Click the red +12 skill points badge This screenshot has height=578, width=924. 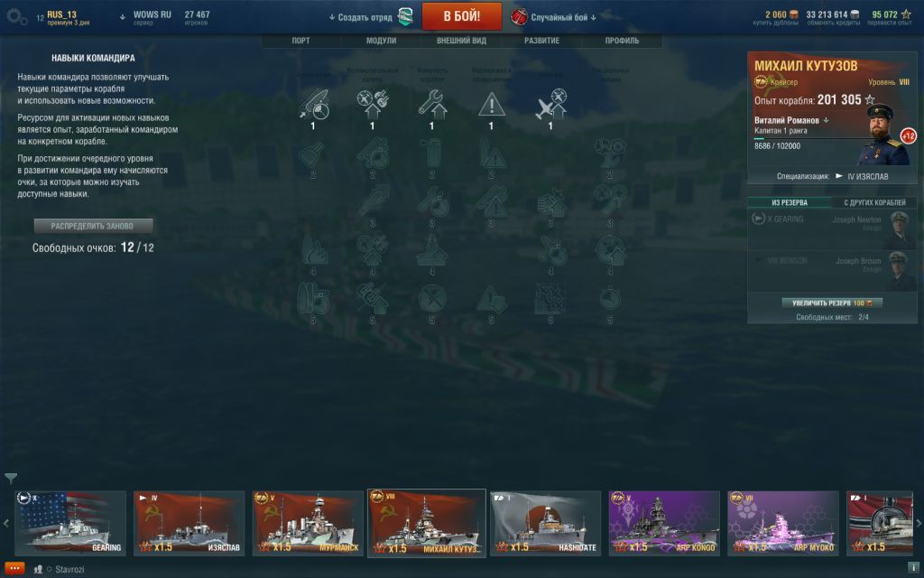[908, 136]
